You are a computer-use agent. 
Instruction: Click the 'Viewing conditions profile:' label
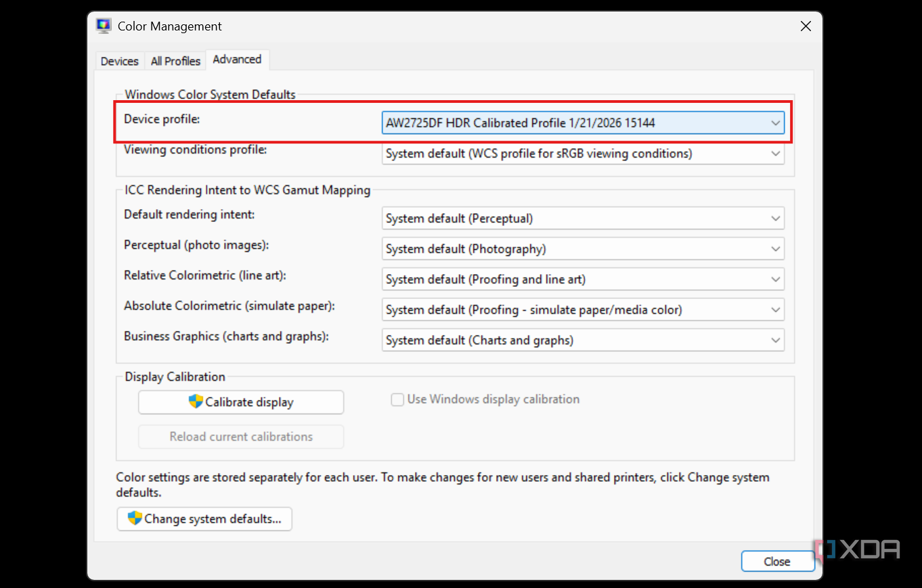click(196, 150)
